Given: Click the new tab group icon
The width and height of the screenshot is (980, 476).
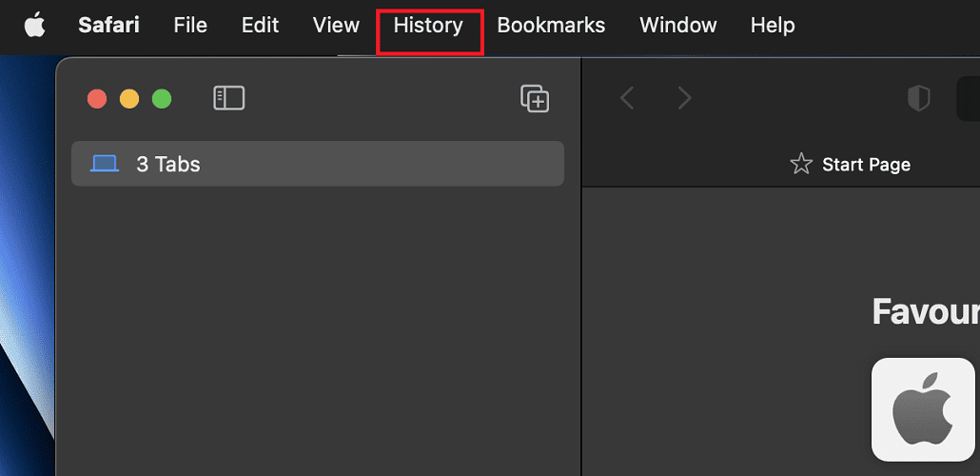Looking at the screenshot, I should [x=535, y=98].
